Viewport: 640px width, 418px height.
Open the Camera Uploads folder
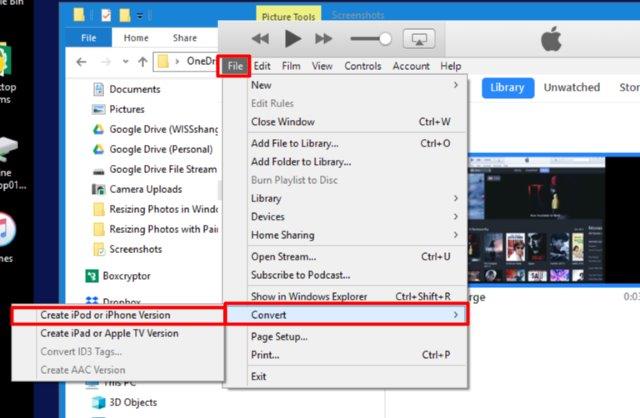point(137,189)
